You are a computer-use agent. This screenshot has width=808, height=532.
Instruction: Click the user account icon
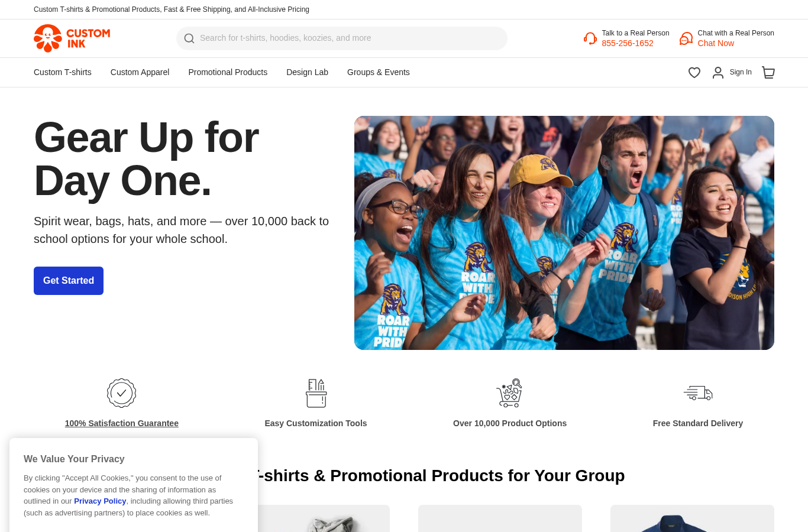click(718, 73)
